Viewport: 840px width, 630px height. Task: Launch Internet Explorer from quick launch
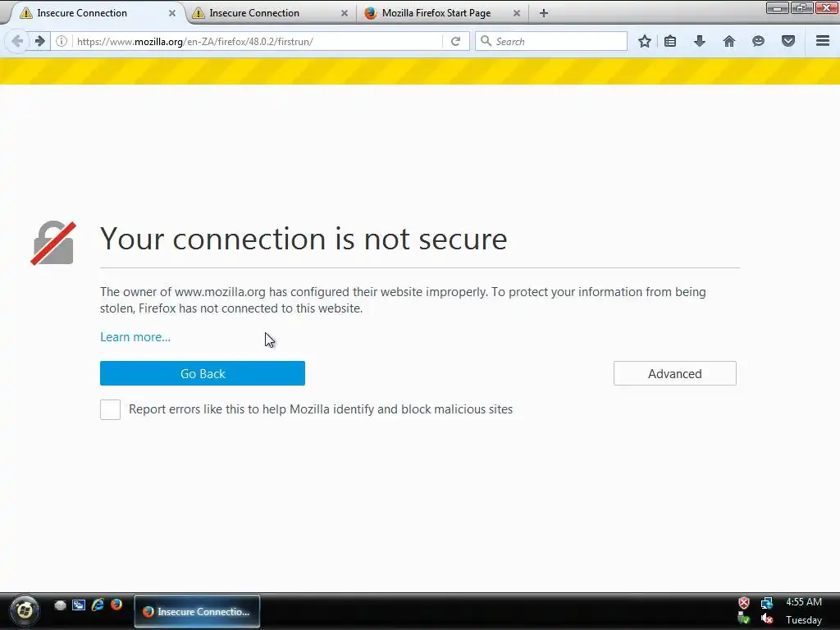click(x=98, y=605)
